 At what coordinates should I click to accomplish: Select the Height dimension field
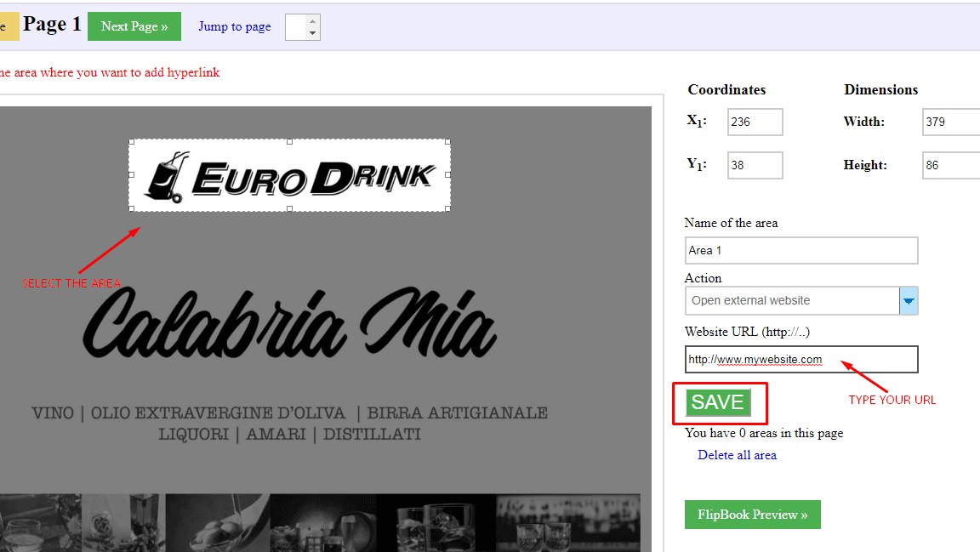(x=950, y=165)
